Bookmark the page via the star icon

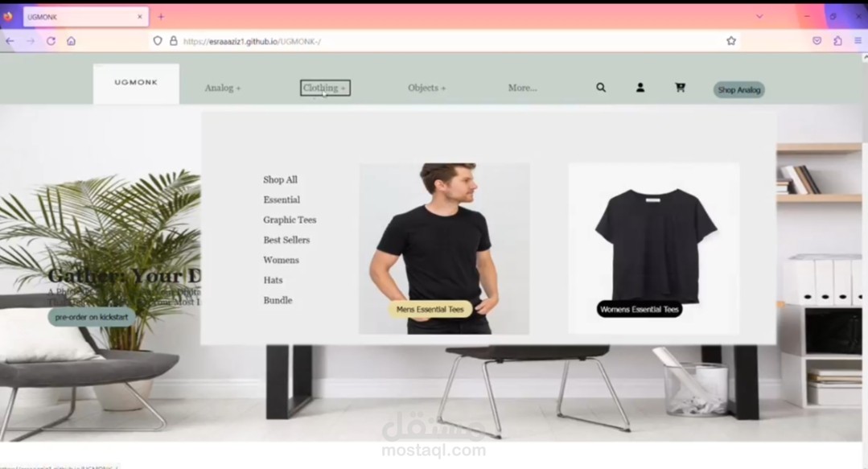(730, 39)
